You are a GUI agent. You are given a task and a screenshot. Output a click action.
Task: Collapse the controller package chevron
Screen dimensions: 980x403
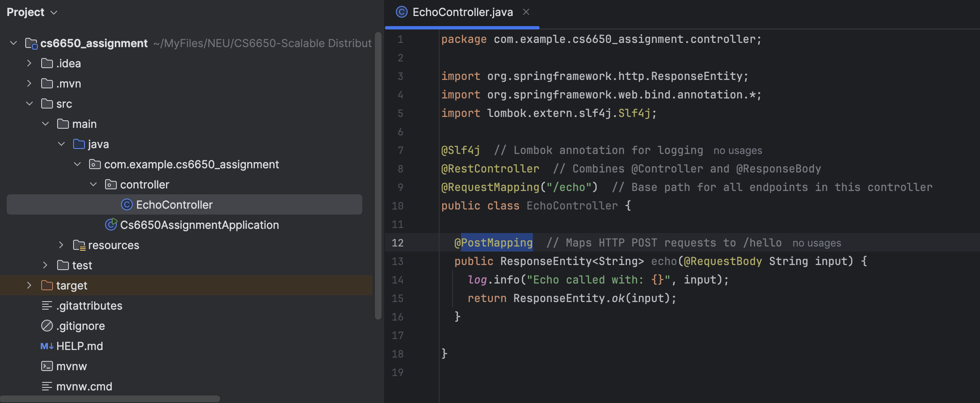click(93, 185)
